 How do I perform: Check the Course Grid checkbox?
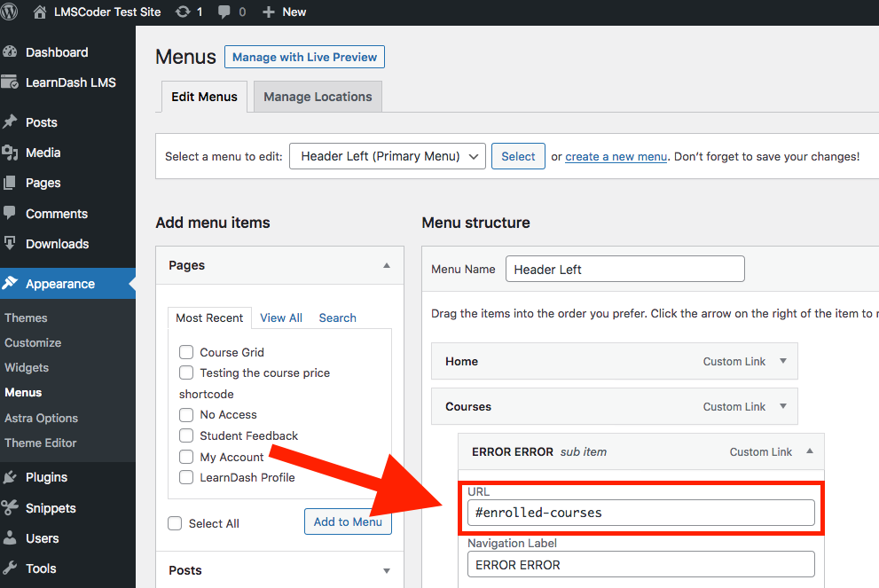click(x=186, y=352)
